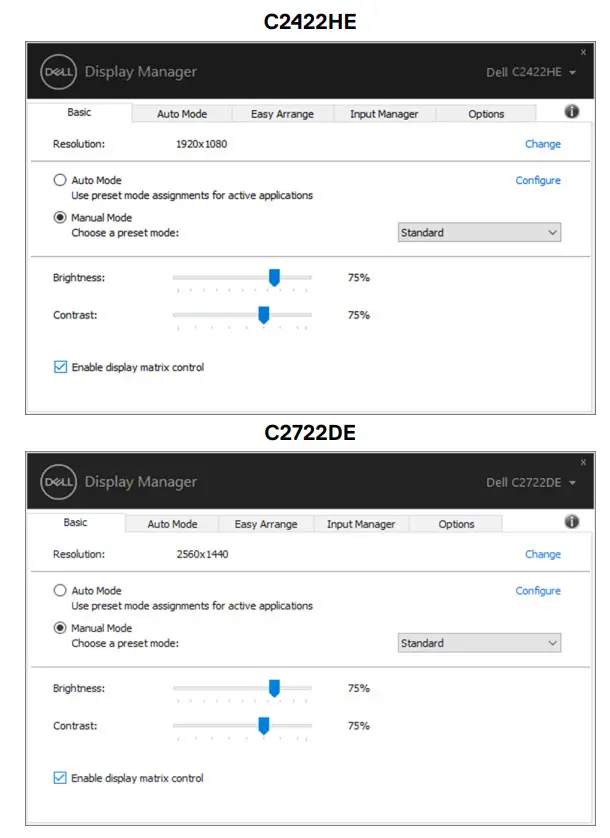Open the Options tab in C2422HE window
Image resolution: width=610 pixels, height=838 pixels.
pyautogui.click(x=486, y=114)
